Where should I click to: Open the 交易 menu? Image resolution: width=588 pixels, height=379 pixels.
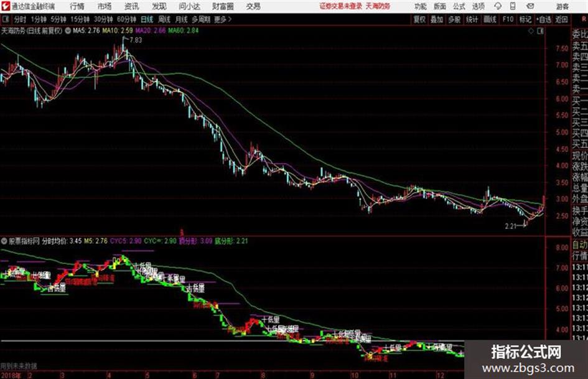(253, 6)
